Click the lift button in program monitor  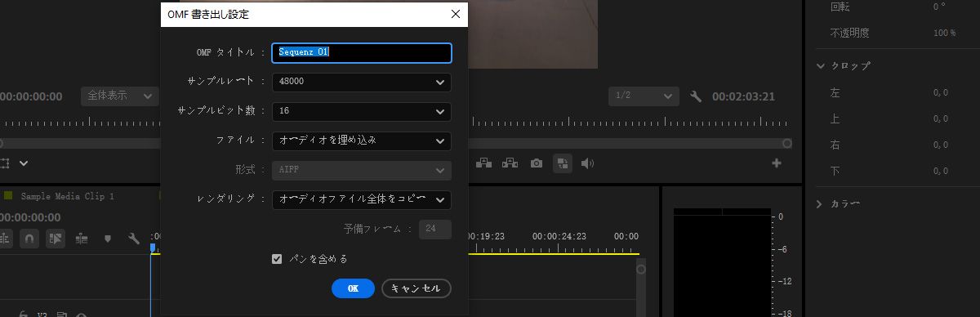click(x=483, y=163)
